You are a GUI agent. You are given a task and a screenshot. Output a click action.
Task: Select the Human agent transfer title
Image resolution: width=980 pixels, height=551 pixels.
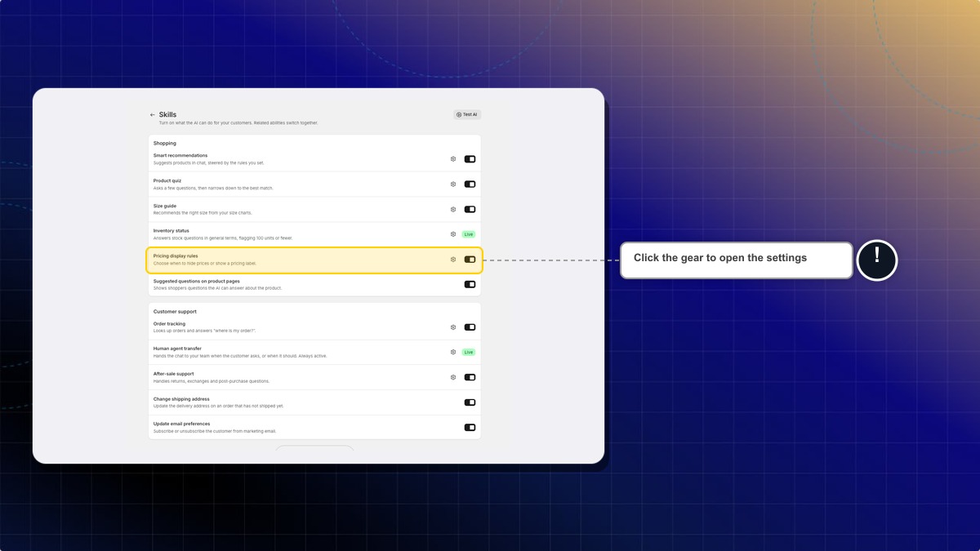pyautogui.click(x=177, y=349)
